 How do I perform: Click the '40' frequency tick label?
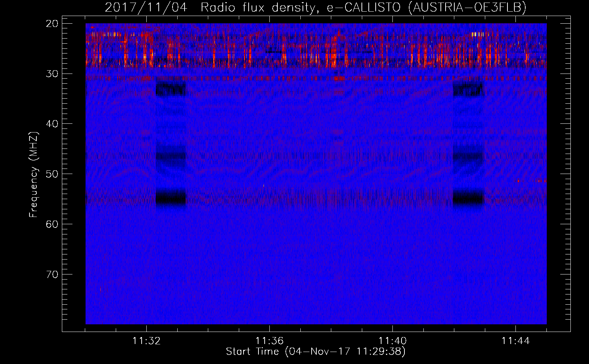(x=53, y=124)
